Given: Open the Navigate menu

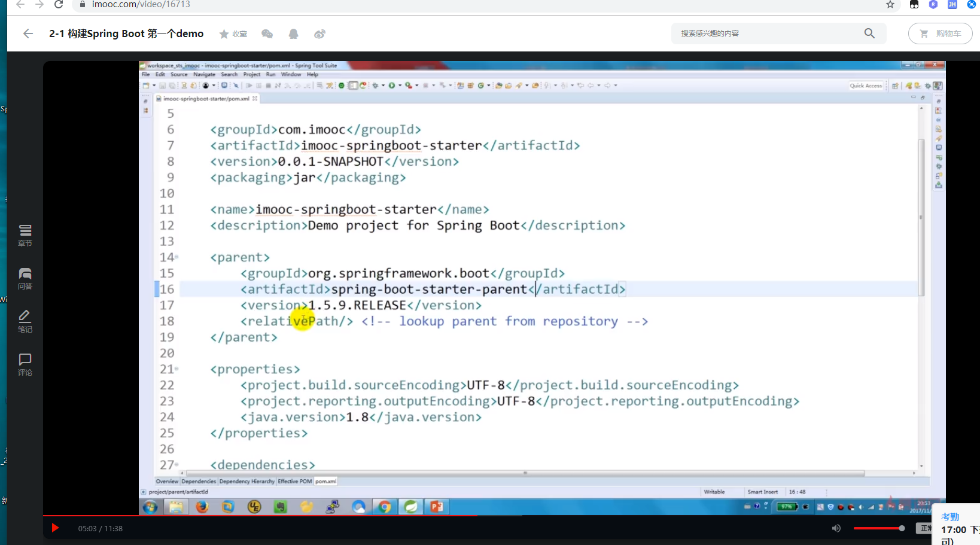Looking at the screenshot, I should pos(204,75).
